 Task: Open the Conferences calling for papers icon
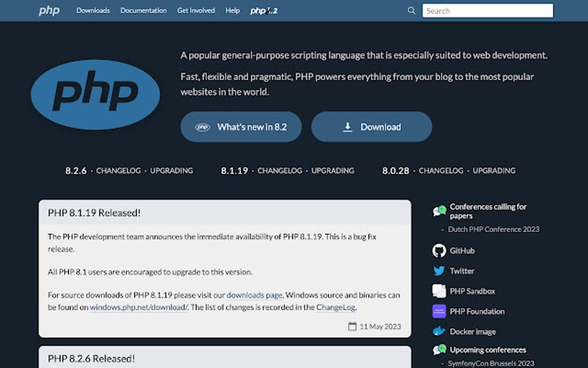tap(439, 210)
